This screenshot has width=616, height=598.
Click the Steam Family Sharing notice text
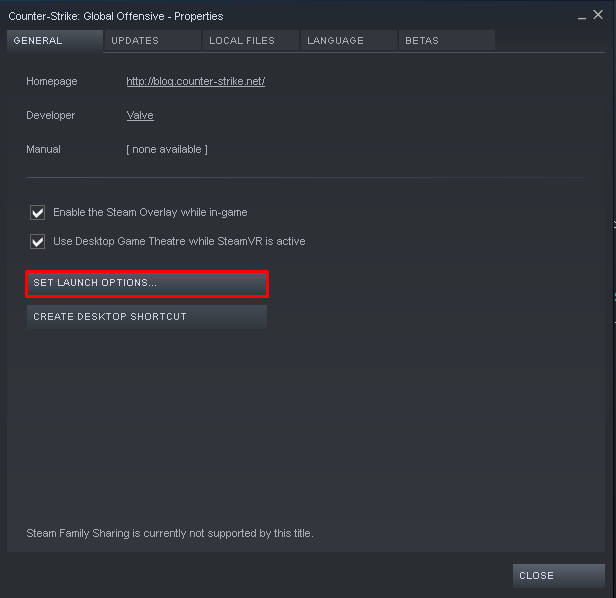click(x=170, y=533)
